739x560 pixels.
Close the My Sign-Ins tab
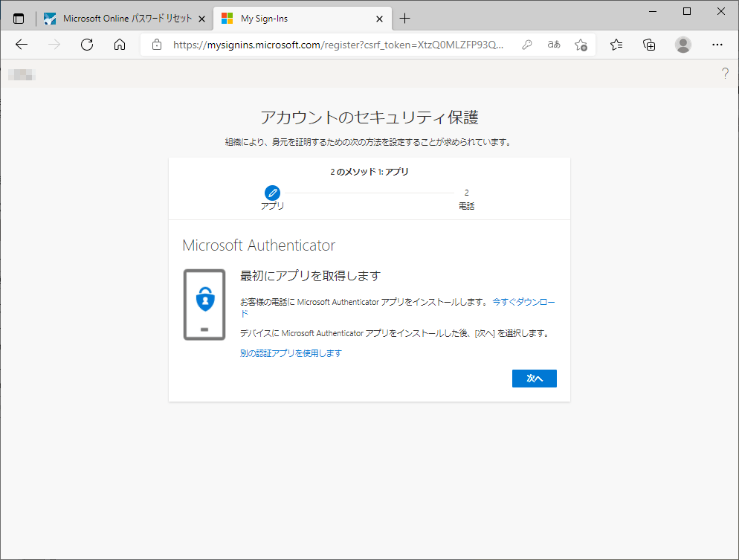tap(379, 19)
